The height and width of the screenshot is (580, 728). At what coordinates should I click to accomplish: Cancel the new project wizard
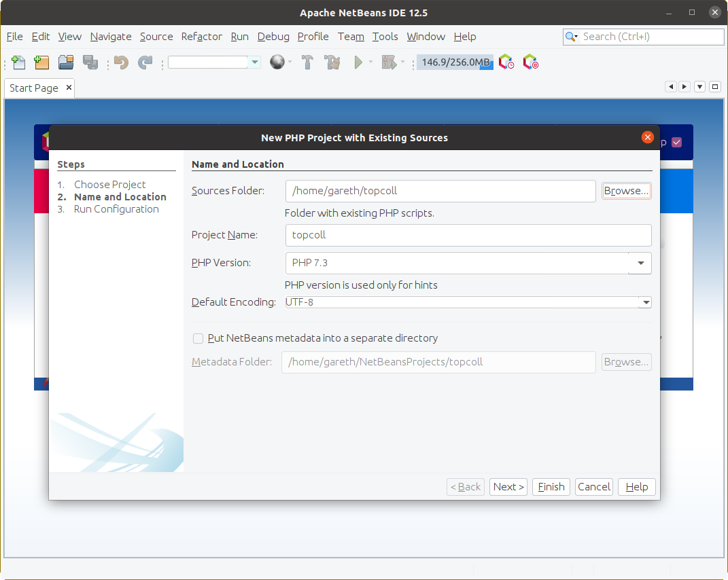(x=594, y=487)
